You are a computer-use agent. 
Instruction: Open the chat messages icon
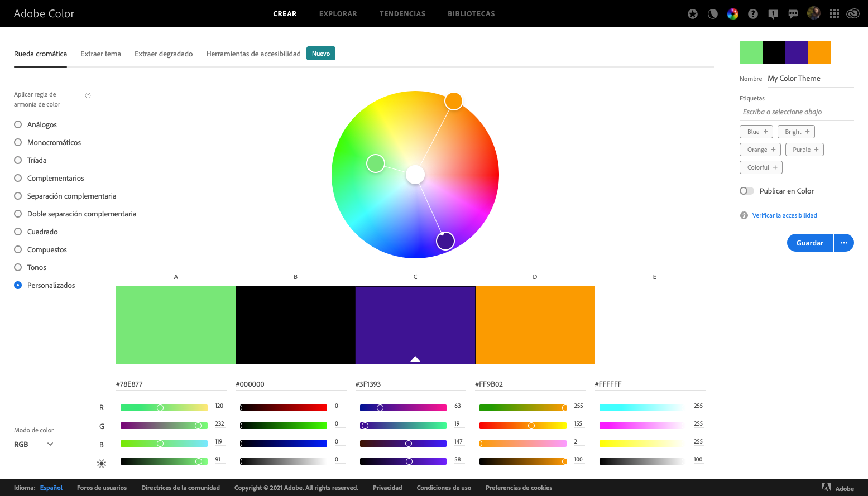pos(793,13)
